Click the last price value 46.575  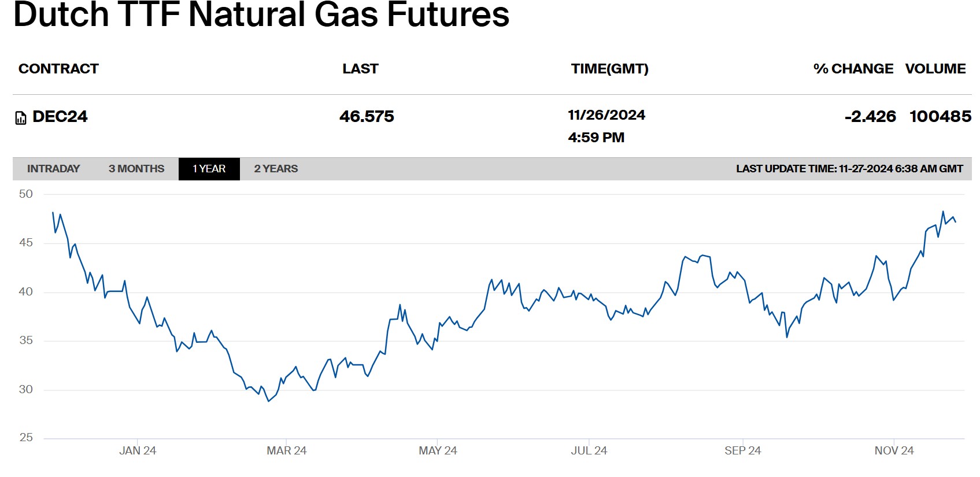367,117
